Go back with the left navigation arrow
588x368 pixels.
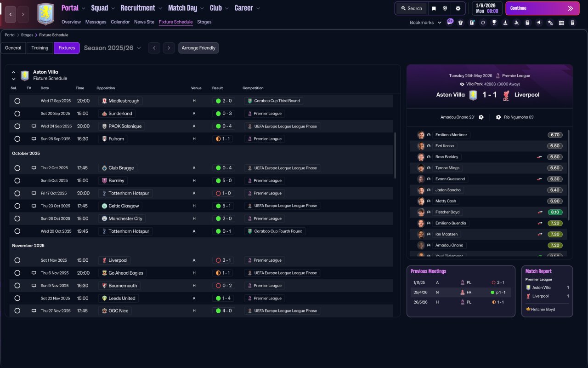coord(11,14)
